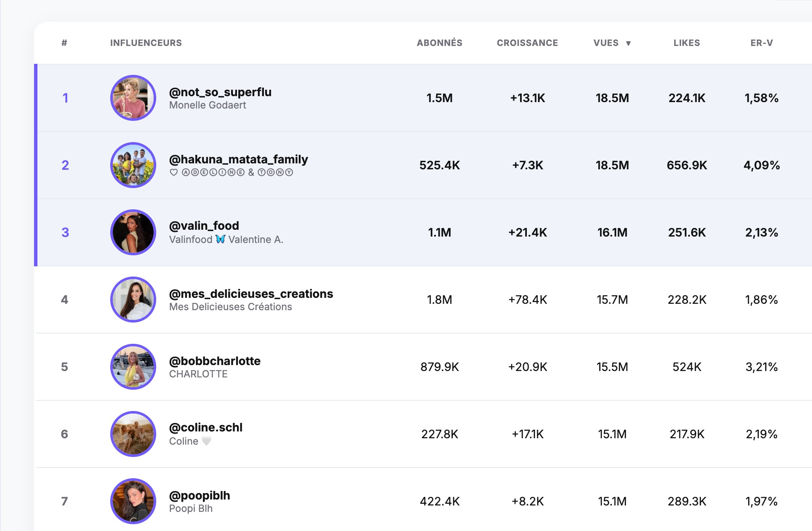Open @mes_delicieuses_creations username link
The height and width of the screenshot is (531, 812).
251,294
